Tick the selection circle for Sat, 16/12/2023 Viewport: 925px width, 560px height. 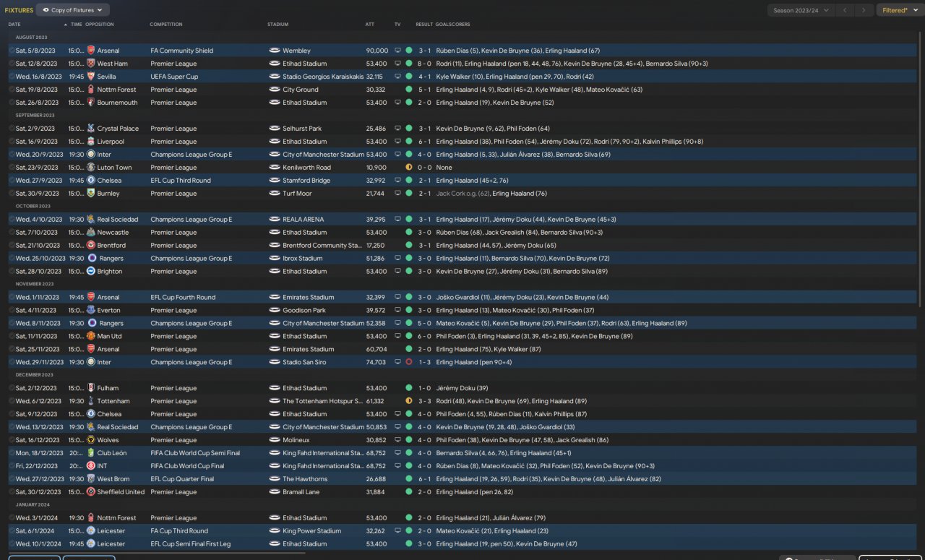pos(12,441)
